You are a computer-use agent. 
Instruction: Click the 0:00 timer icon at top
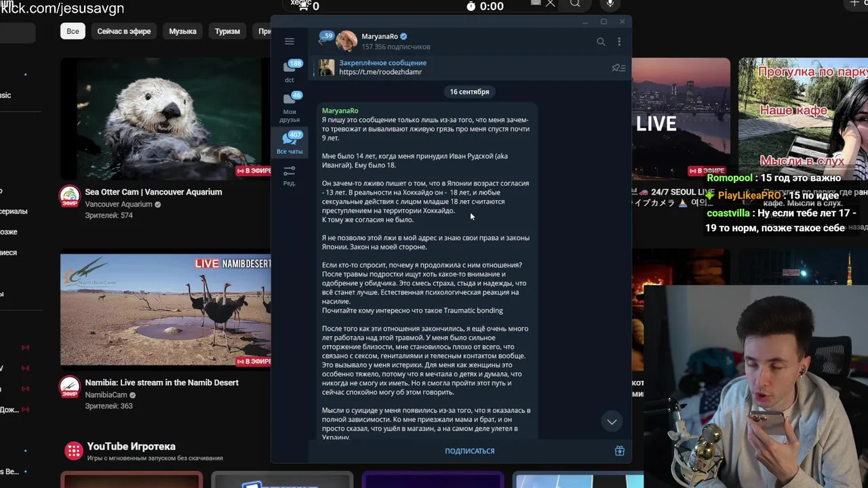pos(471,6)
